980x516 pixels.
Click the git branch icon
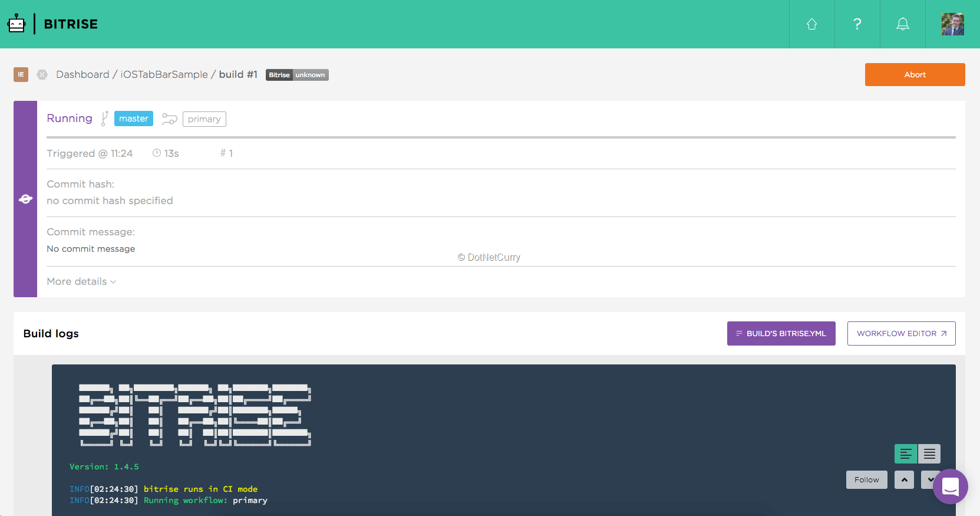click(x=104, y=119)
